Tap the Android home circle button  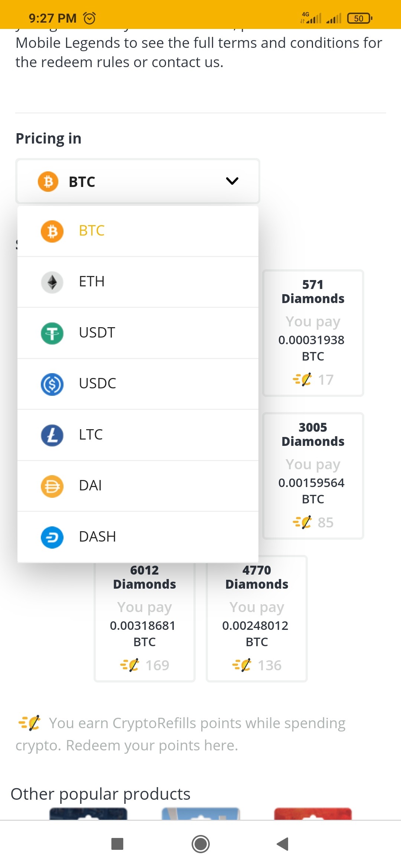[200, 844]
